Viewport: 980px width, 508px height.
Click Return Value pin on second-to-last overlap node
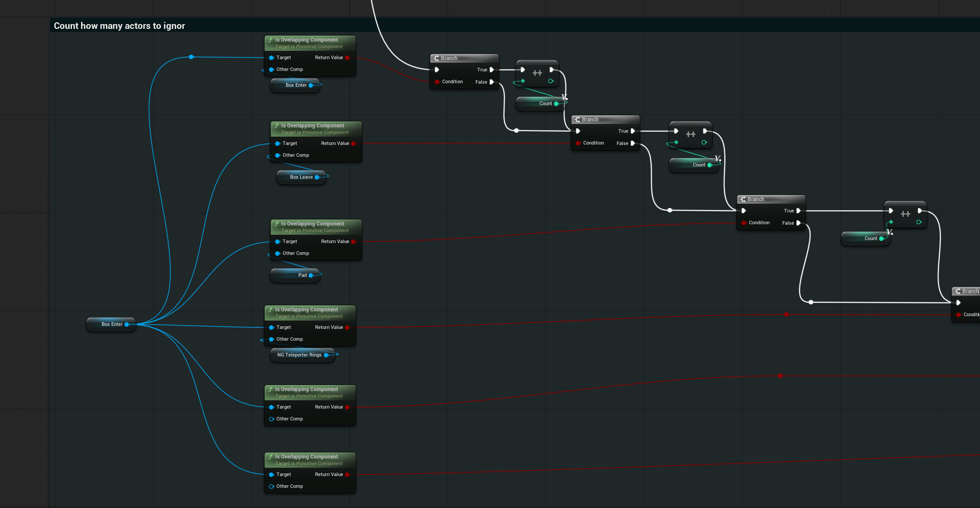pyautogui.click(x=348, y=407)
